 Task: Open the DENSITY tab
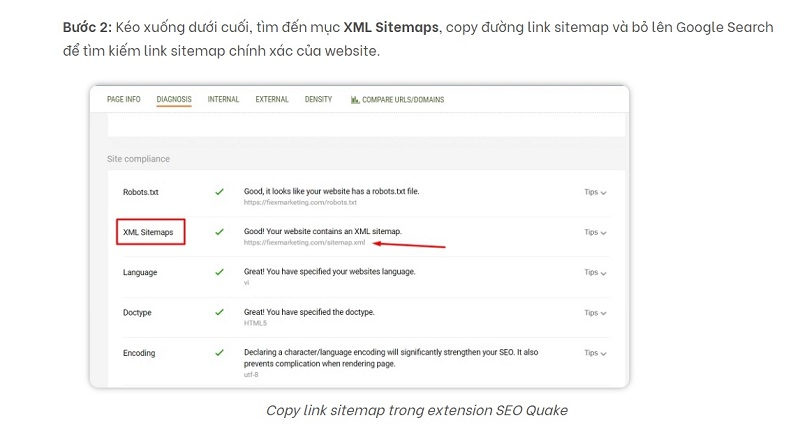click(x=318, y=99)
